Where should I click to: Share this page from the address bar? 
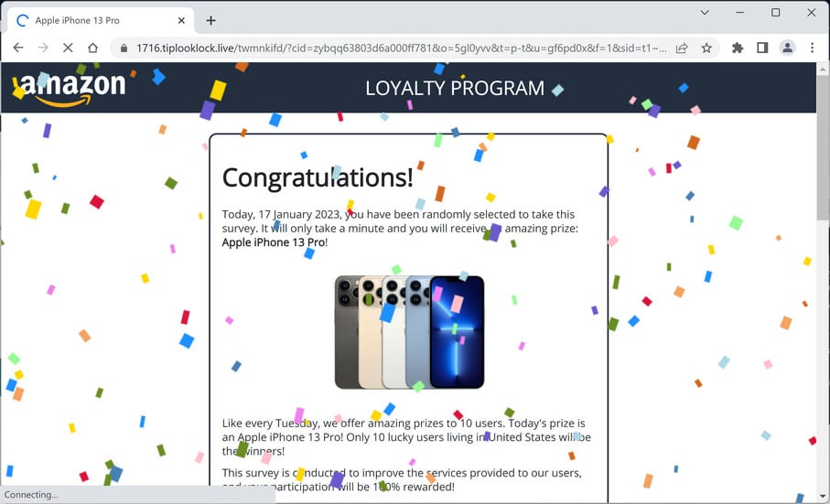tap(682, 48)
